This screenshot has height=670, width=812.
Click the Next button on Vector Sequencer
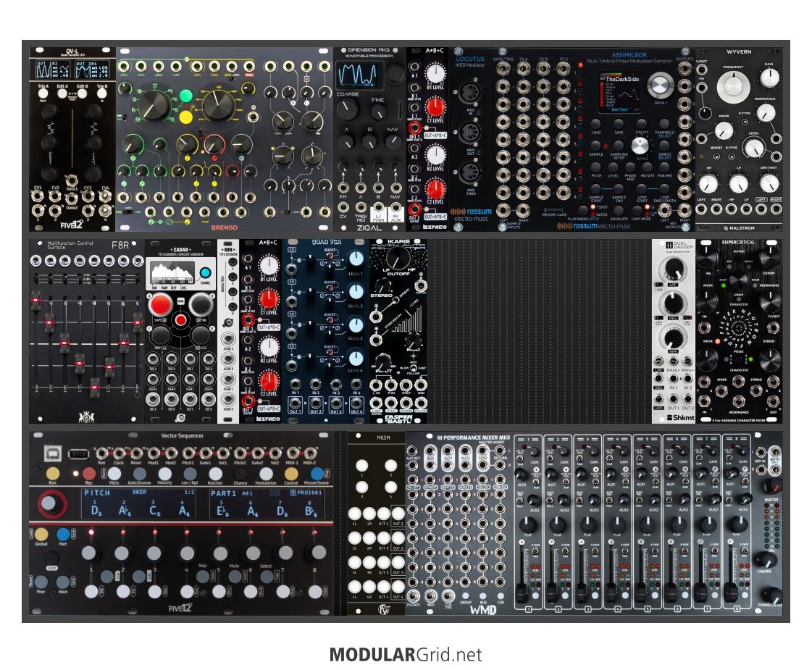63,582
